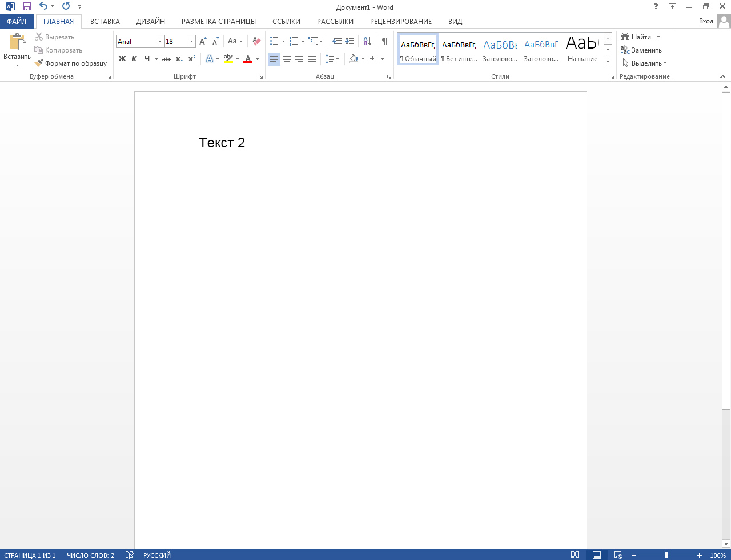Switch to the ДИЗАЙН tab
This screenshot has height=560, width=731.
click(x=151, y=22)
